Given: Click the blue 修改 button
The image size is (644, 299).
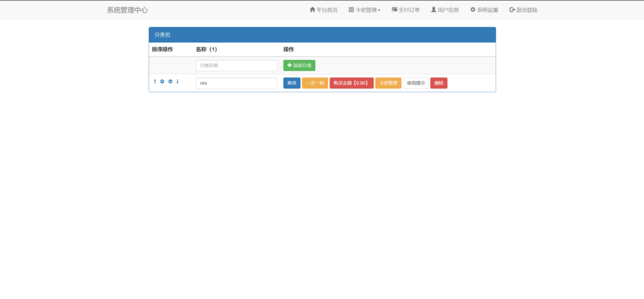Looking at the screenshot, I should pyautogui.click(x=292, y=83).
